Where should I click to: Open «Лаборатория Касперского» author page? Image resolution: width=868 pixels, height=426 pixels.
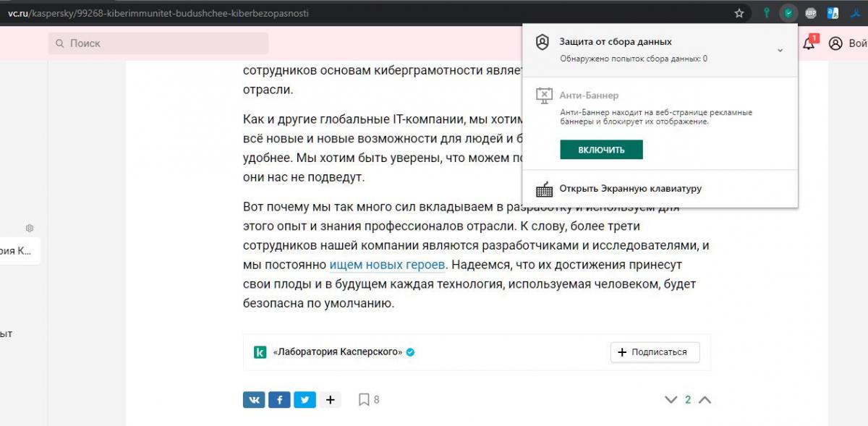[x=338, y=352]
